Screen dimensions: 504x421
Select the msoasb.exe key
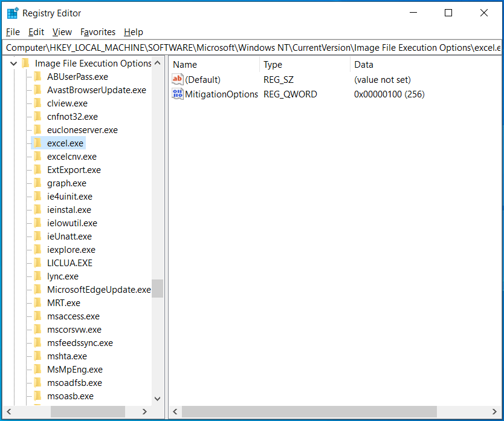pyautogui.click(x=70, y=396)
